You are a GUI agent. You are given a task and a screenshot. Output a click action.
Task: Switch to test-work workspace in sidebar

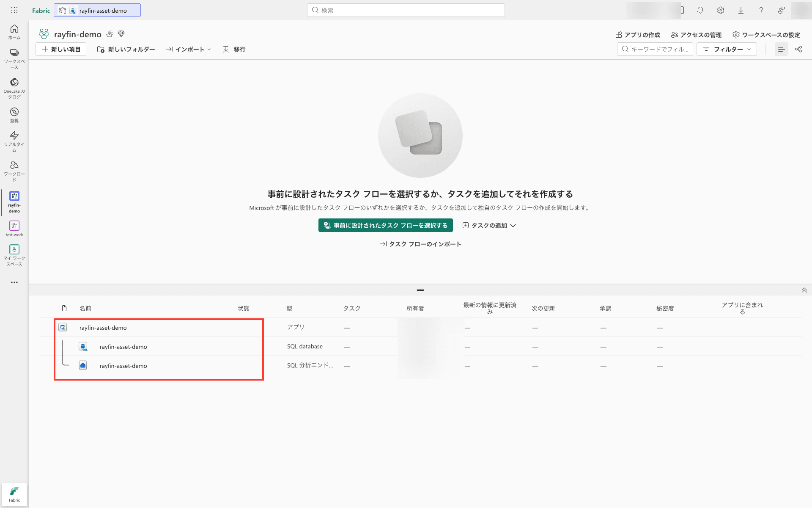(14, 229)
